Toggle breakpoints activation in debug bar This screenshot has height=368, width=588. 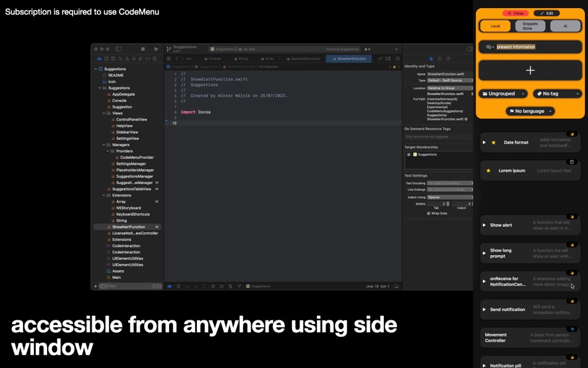click(x=170, y=286)
